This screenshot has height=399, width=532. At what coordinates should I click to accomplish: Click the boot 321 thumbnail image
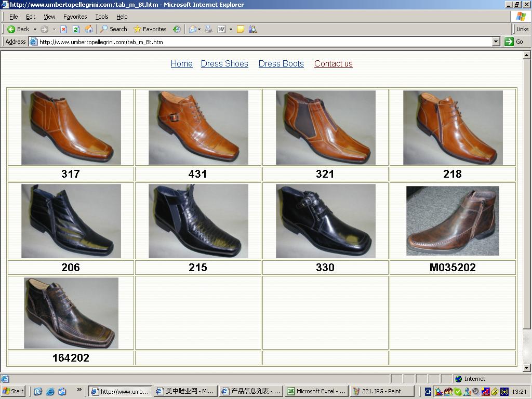tap(325, 127)
